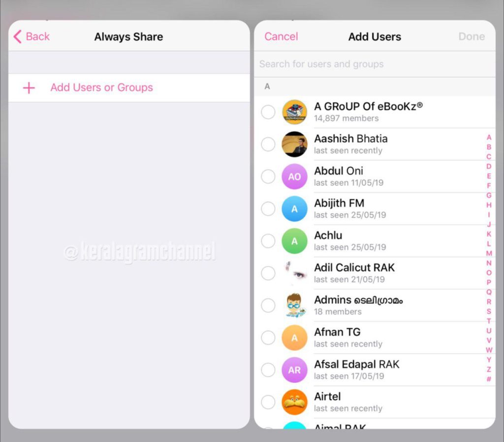This screenshot has width=504, height=442.
Task: Jump to the # section in index
Action: pos(489,379)
